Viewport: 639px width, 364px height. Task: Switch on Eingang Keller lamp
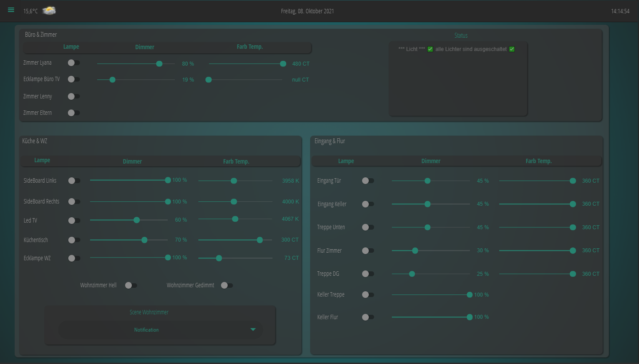tap(368, 204)
